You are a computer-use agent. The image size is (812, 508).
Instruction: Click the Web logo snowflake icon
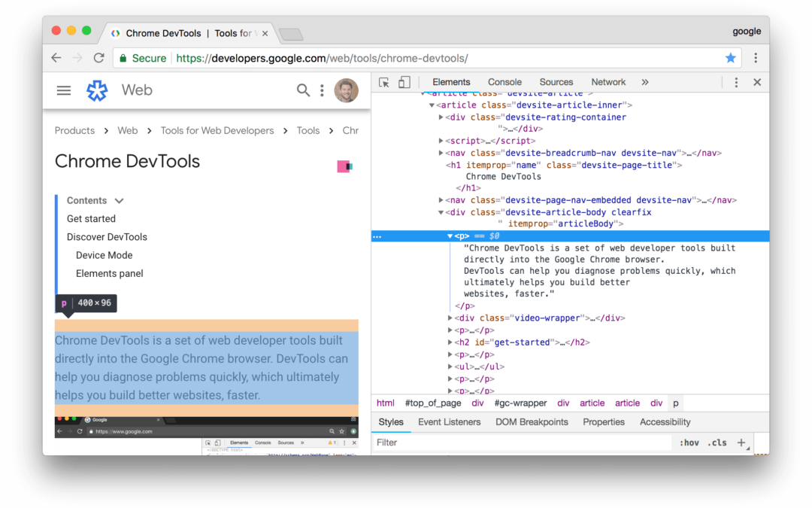click(x=97, y=90)
